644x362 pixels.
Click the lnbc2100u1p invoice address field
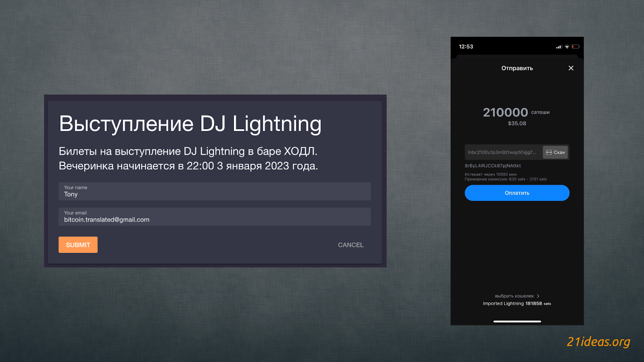point(502,152)
